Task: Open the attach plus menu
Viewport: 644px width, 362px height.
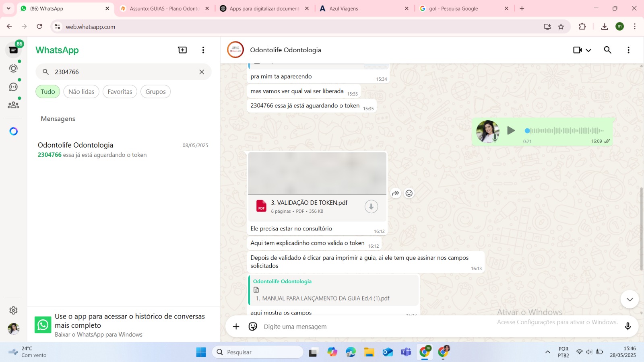Action: 236,327
